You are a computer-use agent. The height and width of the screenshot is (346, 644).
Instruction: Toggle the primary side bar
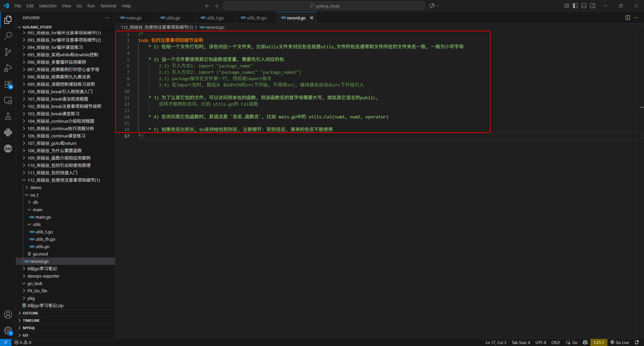pyautogui.click(x=575, y=6)
